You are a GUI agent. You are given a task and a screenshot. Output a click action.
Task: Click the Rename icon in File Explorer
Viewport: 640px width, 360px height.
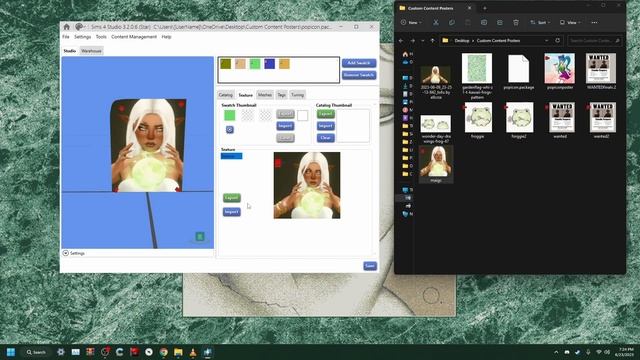click(x=484, y=22)
